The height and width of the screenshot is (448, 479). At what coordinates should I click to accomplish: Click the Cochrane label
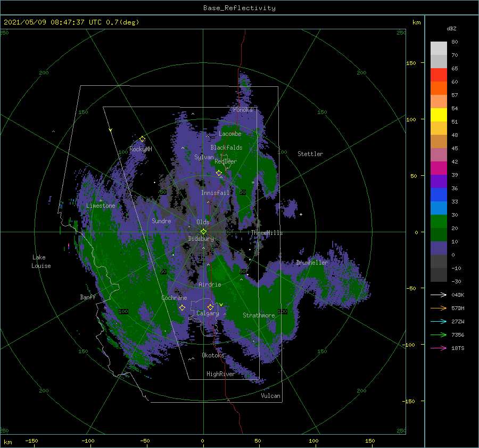tap(174, 298)
